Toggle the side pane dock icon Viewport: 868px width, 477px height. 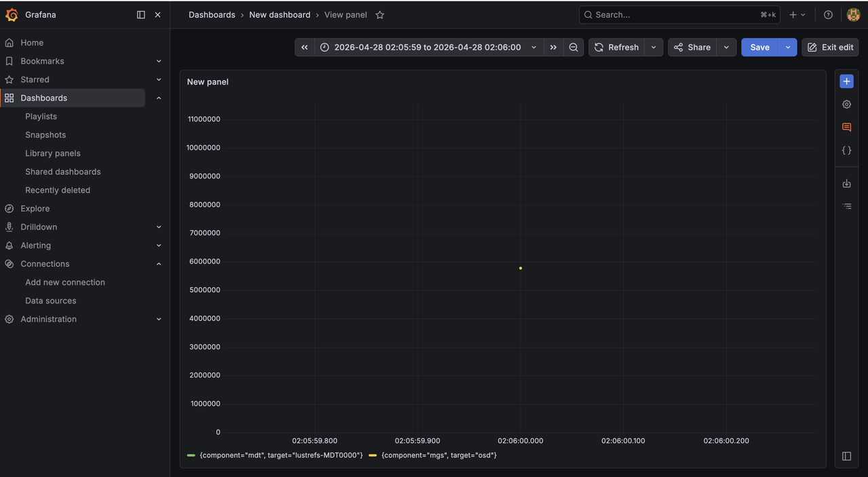pyautogui.click(x=846, y=456)
